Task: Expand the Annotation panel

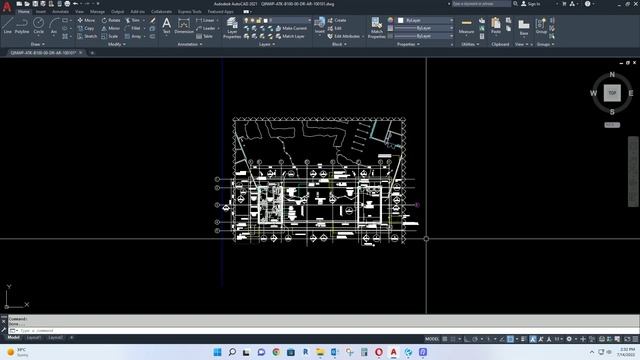Action: pyautogui.click(x=190, y=44)
